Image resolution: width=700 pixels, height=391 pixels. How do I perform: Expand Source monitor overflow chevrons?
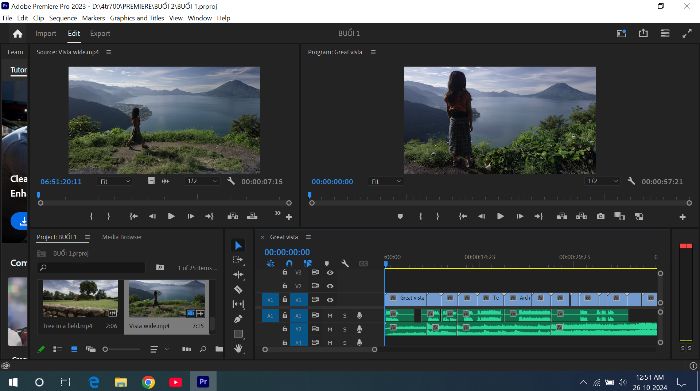coord(277,213)
